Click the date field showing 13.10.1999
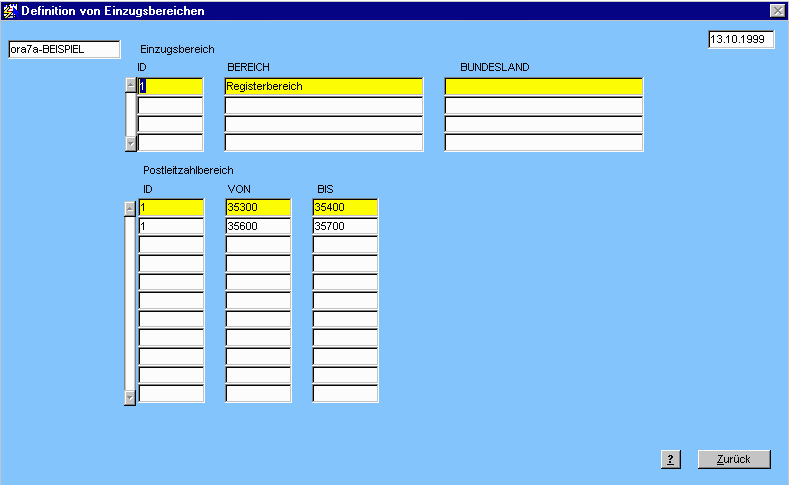This screenshot has height=485, width=789. (x=740, y=40)
